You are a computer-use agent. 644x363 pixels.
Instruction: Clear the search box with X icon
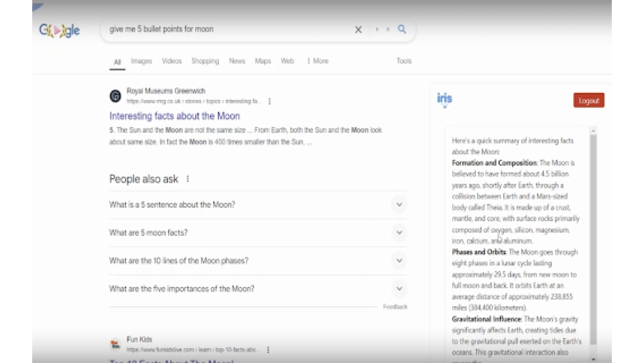(x=358, y=29)
